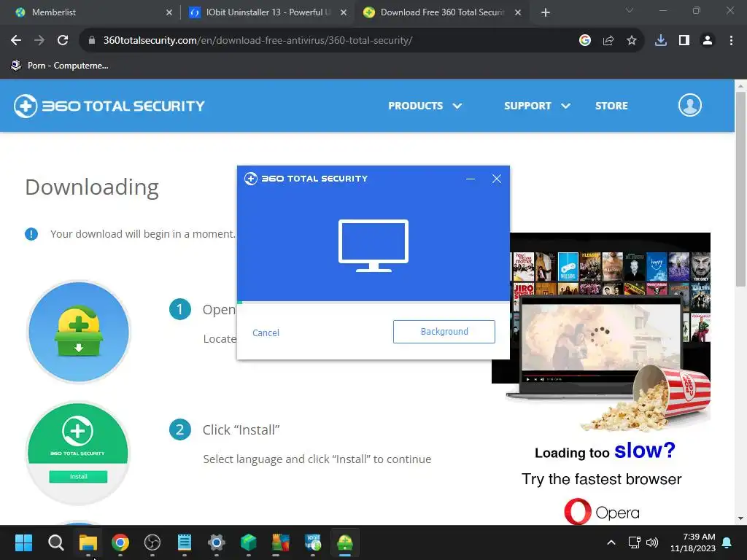Click Cancel in the installer dialog

tap(266, 332)
